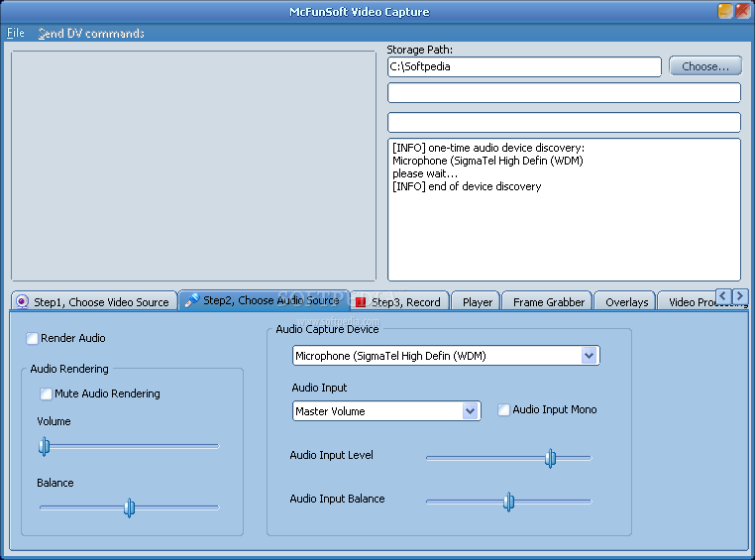This screenshot has height=560, width=755.
Task: Click the Master Volume combo box text
Action: tap(330, 411)
